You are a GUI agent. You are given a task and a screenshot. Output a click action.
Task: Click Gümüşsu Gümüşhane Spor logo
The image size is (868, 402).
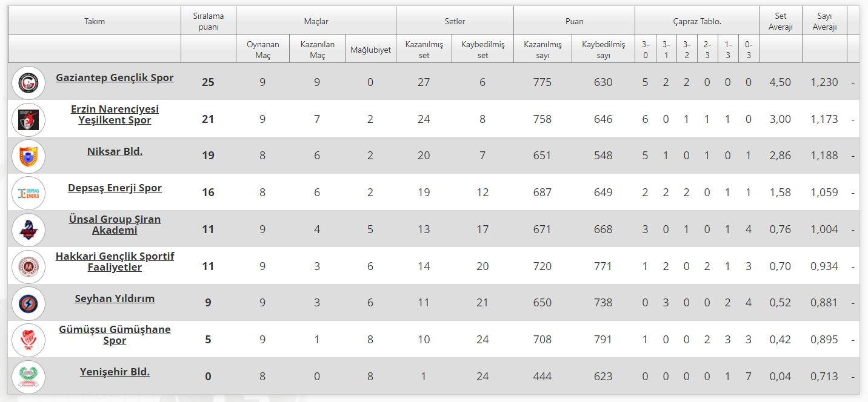[28, 340]
